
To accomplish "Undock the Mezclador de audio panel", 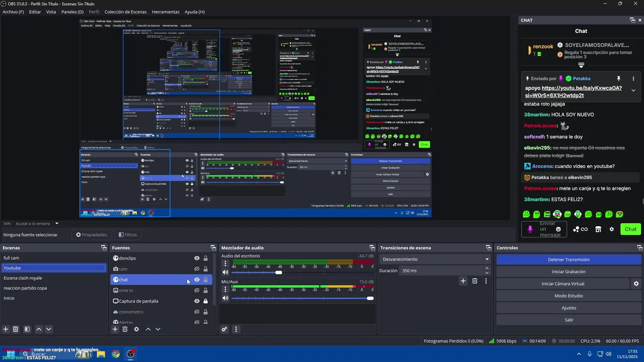I will (x=372, y=248).
